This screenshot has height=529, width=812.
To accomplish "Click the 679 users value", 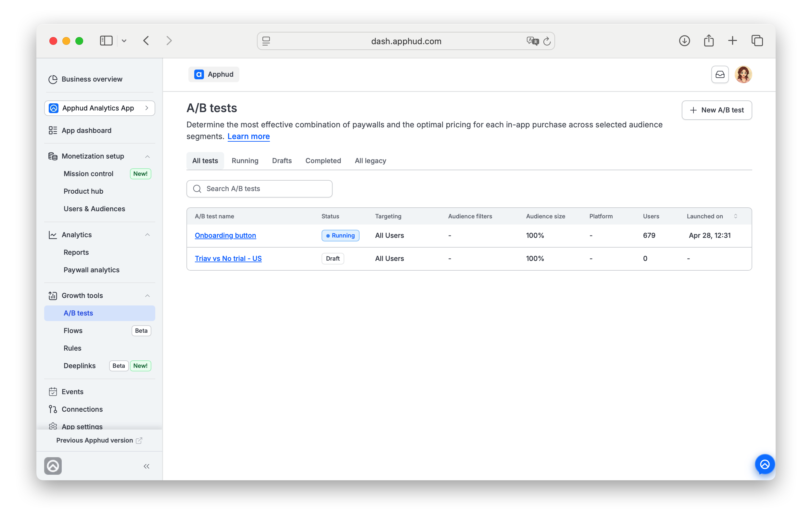I will click(649, 236).
